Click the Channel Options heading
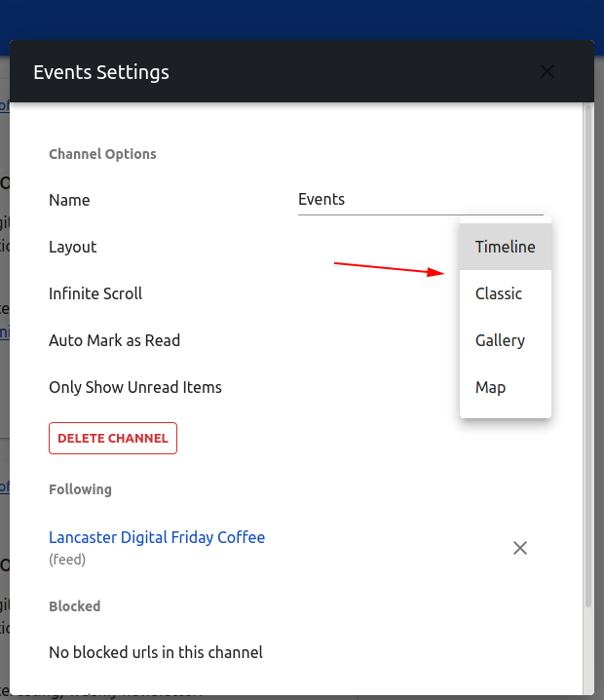This screenshot has width=604, height=700. pyautogui.click(x=102, y=154)
